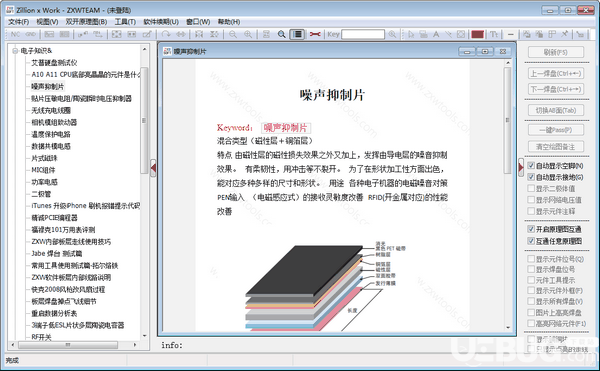Click the 刷新(F5) button

tap(556, 52)
